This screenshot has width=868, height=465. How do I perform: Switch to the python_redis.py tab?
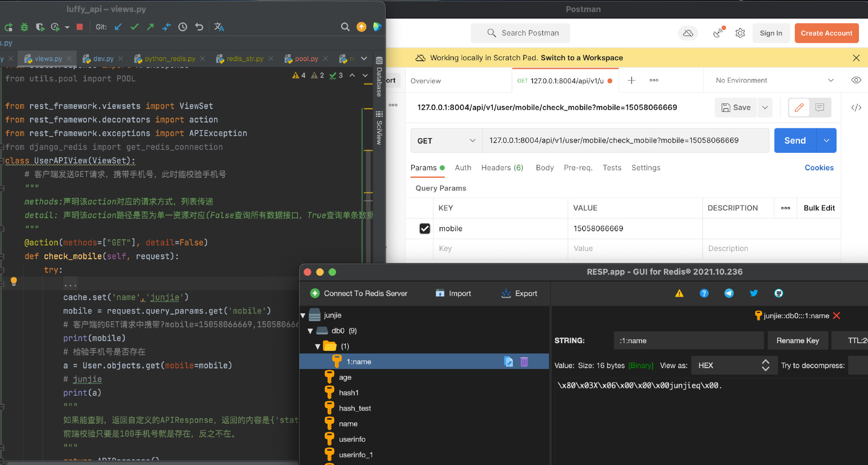click(x=170, y=59)
